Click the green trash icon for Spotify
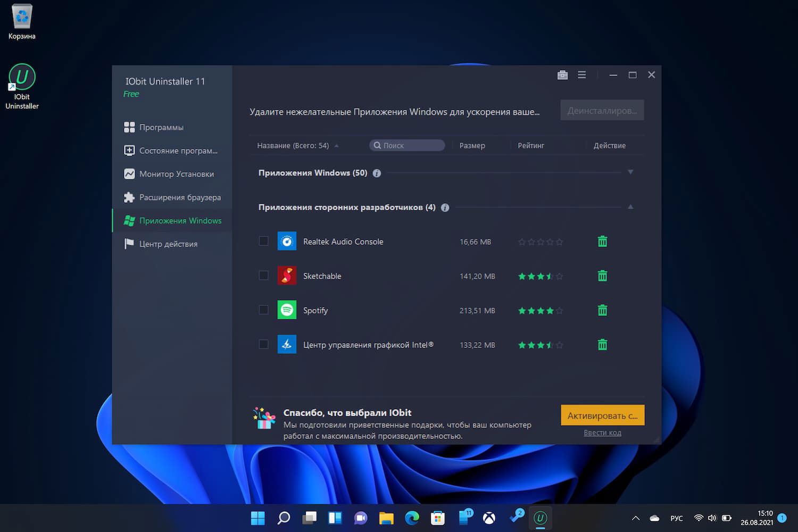Image resolution: width=798 pixels, height=532 pixels. coord(602,310)
